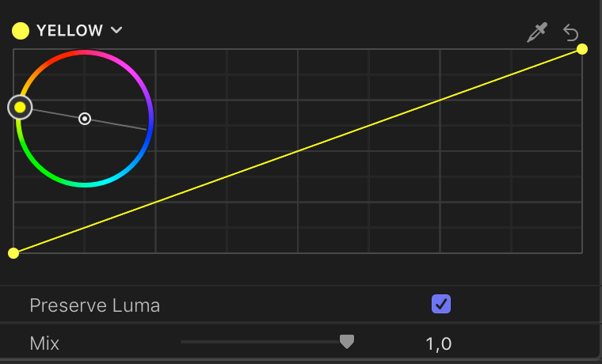Click the Preserve Luma label

click(94, 305)
